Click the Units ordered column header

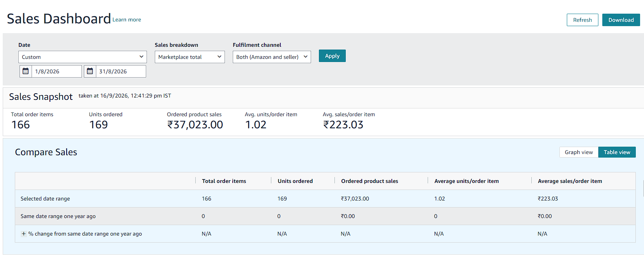(295, 181)
